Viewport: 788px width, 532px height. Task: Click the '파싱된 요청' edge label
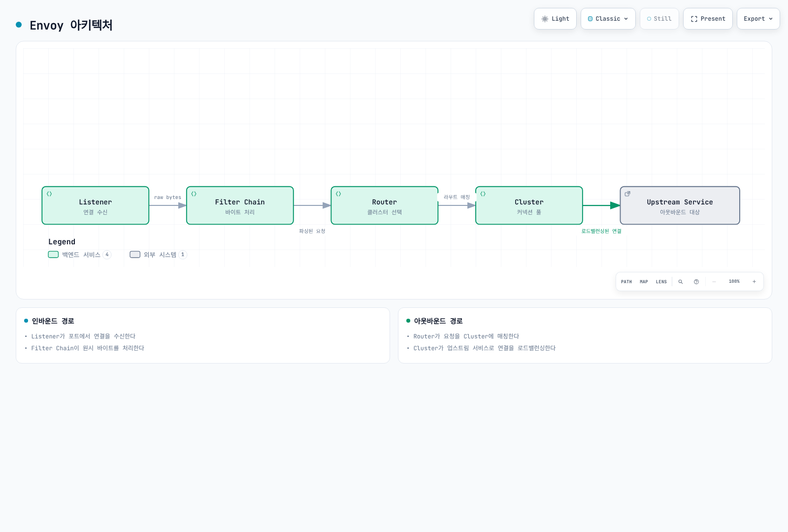point(312,231)
